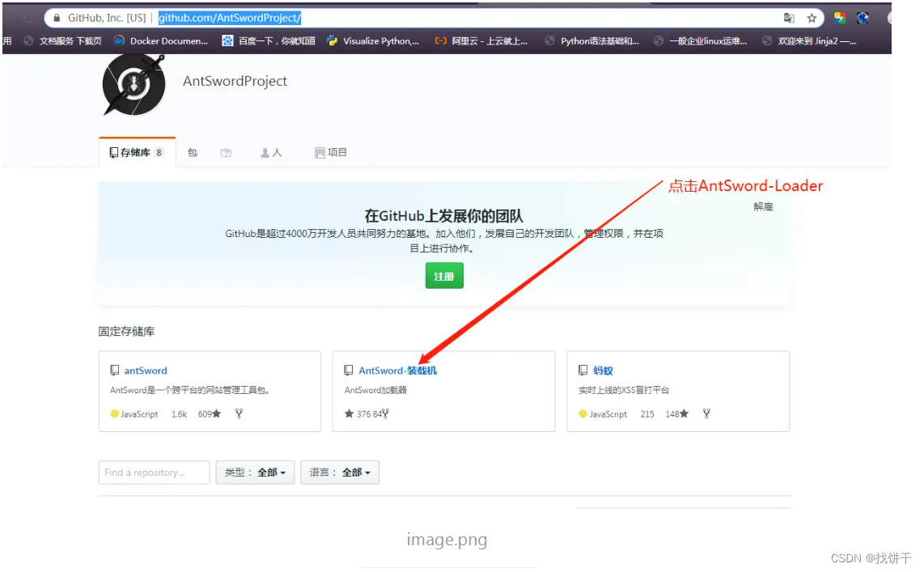Click the globe extension icon in toolbar

pos(863,18)
